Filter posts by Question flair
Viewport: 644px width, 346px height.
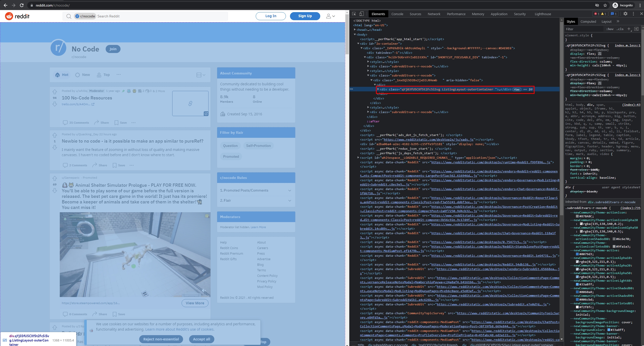pyautogui.click(x=230, y=146)
